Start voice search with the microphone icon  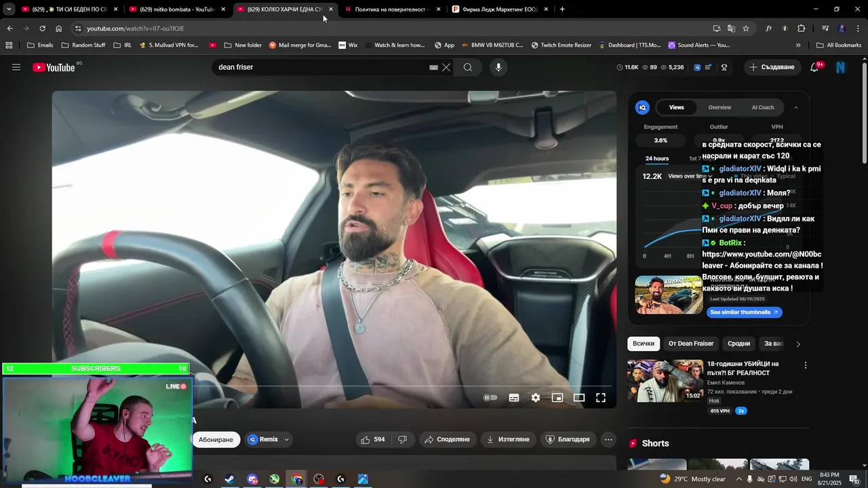click(498, 67)
